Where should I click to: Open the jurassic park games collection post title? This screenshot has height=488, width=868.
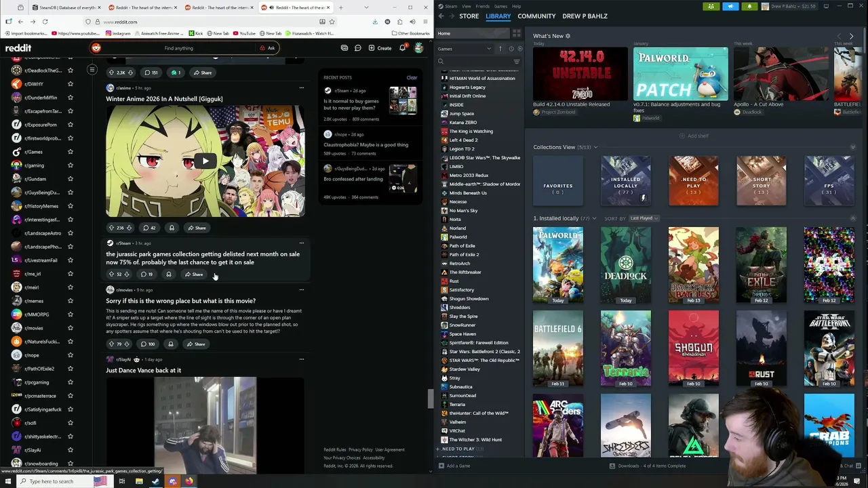pos(202,258)
